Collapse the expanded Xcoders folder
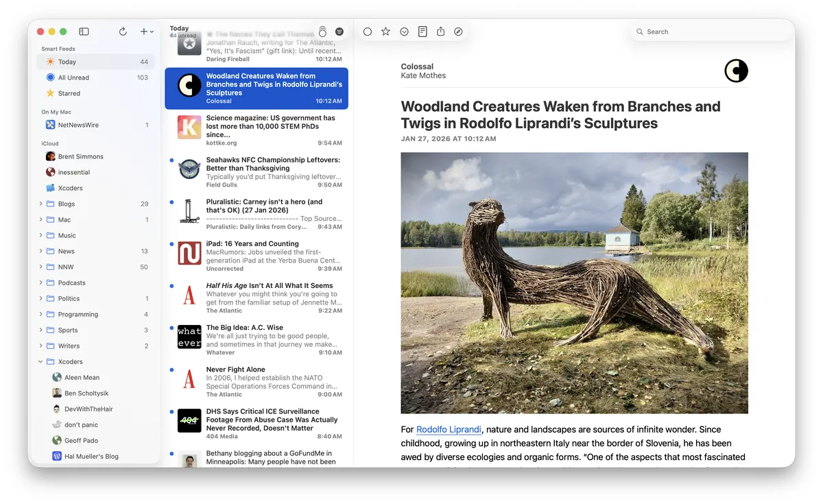 [41, 361]
